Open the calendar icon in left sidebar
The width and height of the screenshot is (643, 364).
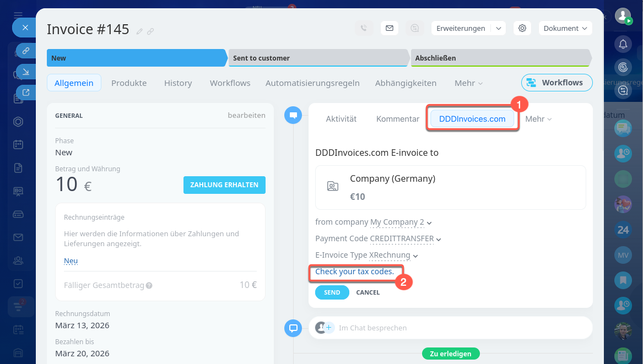coord(18,144)
